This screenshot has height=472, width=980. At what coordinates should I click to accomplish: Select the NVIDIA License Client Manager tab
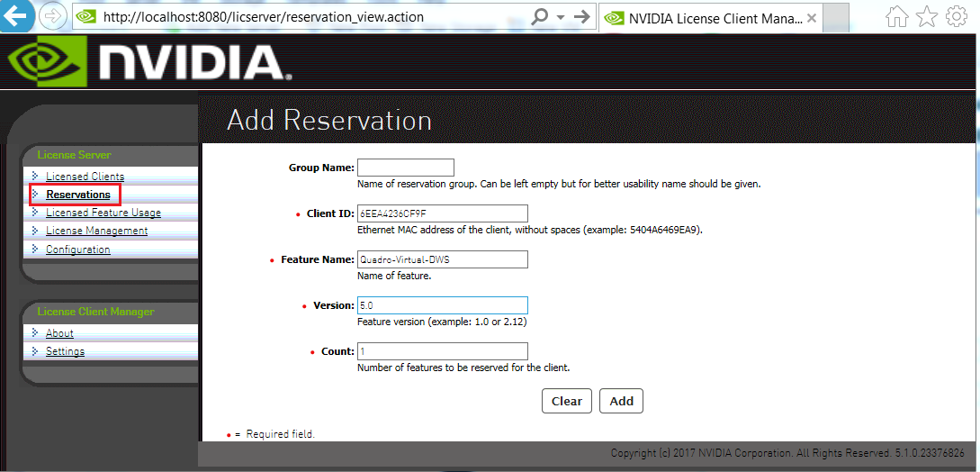(x=706, y=18)
